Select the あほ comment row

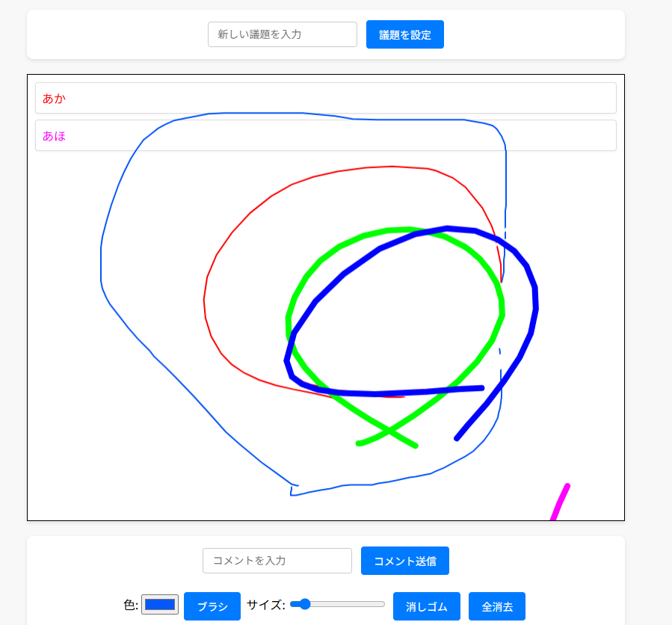tap(326, 135)
